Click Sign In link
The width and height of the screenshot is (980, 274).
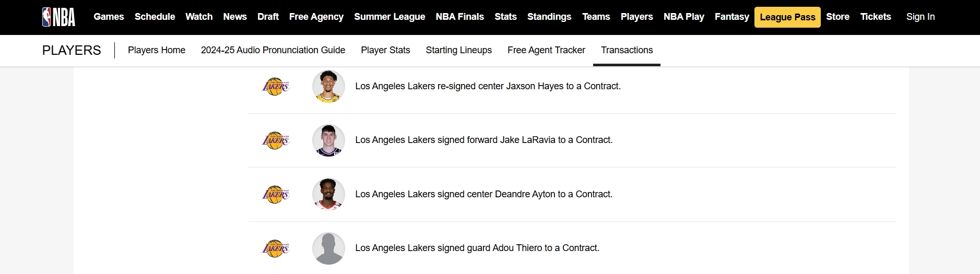tap(920, 17)
